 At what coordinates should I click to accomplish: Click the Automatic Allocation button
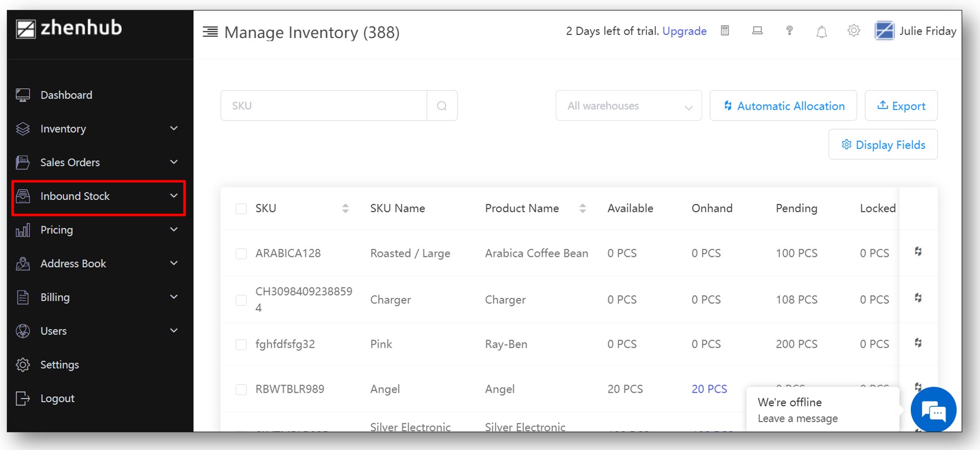783,106
